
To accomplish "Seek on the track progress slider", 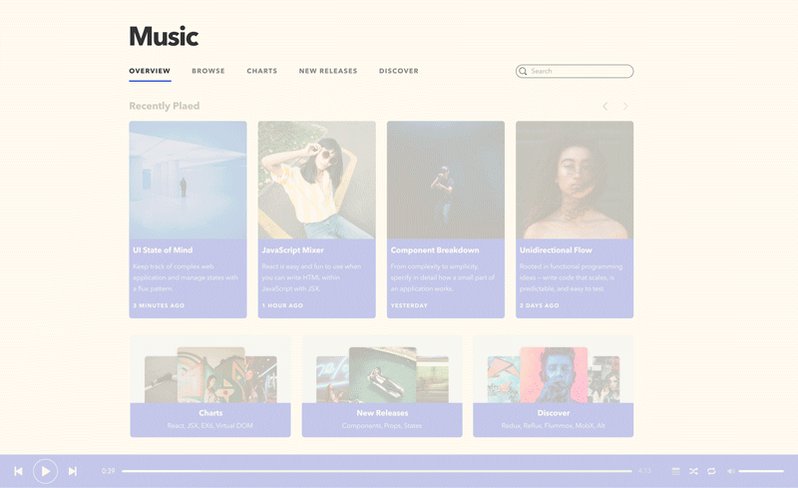I will (x=377, y=471).
